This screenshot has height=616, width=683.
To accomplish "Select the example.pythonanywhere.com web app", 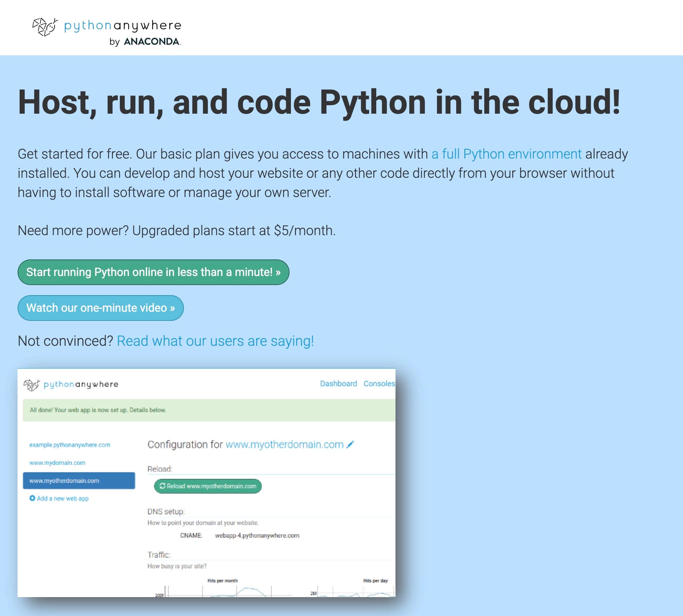I will [x=70, y=445].
